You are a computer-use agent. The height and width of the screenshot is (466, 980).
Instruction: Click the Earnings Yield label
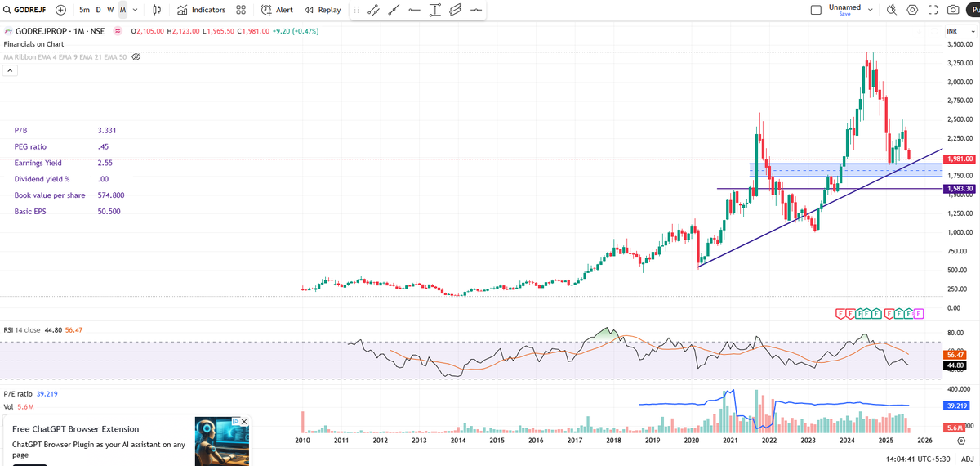[x=38, y=163]
